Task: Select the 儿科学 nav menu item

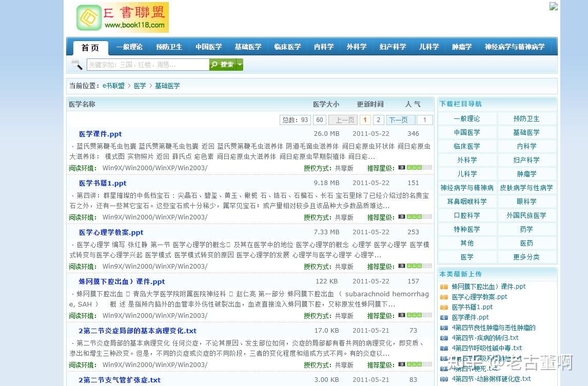Action: point(429,47)
